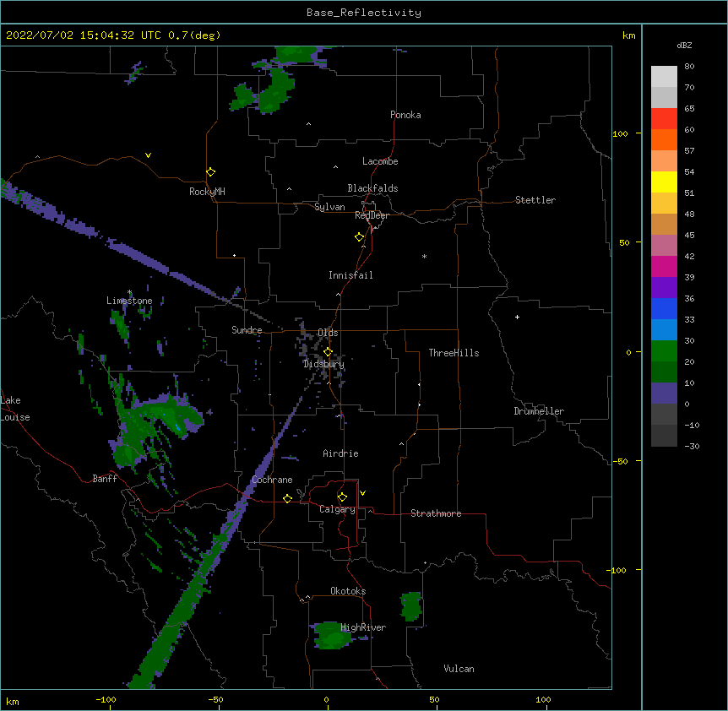Click the Calgary city label
The width and height of the screenshot is (728, 711).
click(337, 509)
